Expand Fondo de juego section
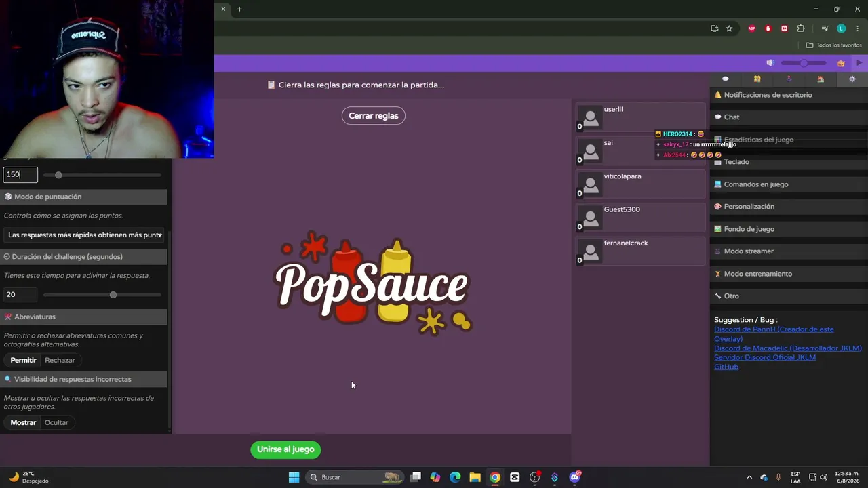The width and height of the screenshot is (868, 488). (789, 229)
